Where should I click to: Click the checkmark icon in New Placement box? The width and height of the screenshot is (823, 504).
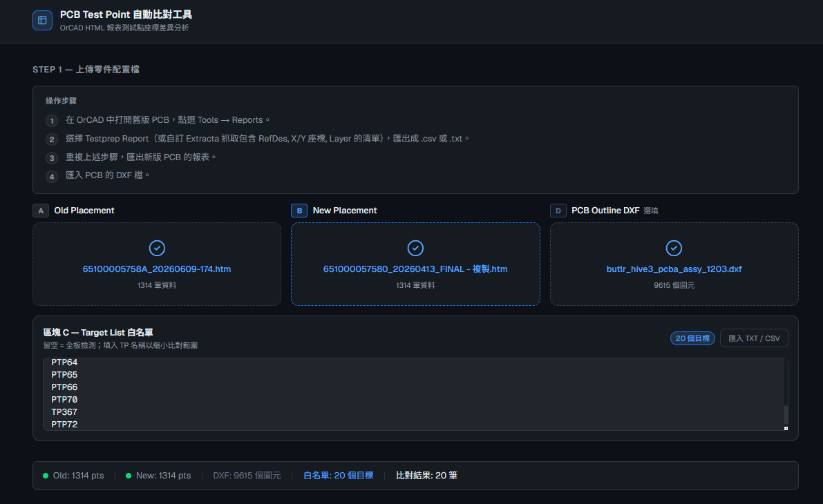(x=416, y=248)
